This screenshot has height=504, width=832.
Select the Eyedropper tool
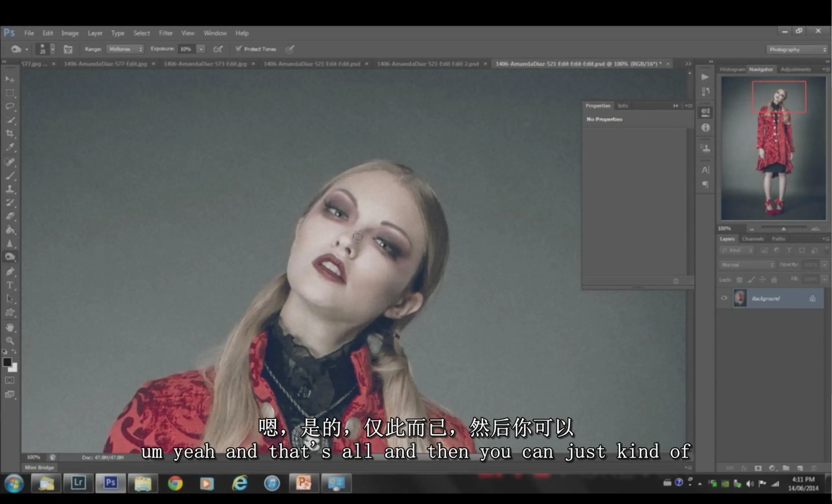tap(10, 147)
